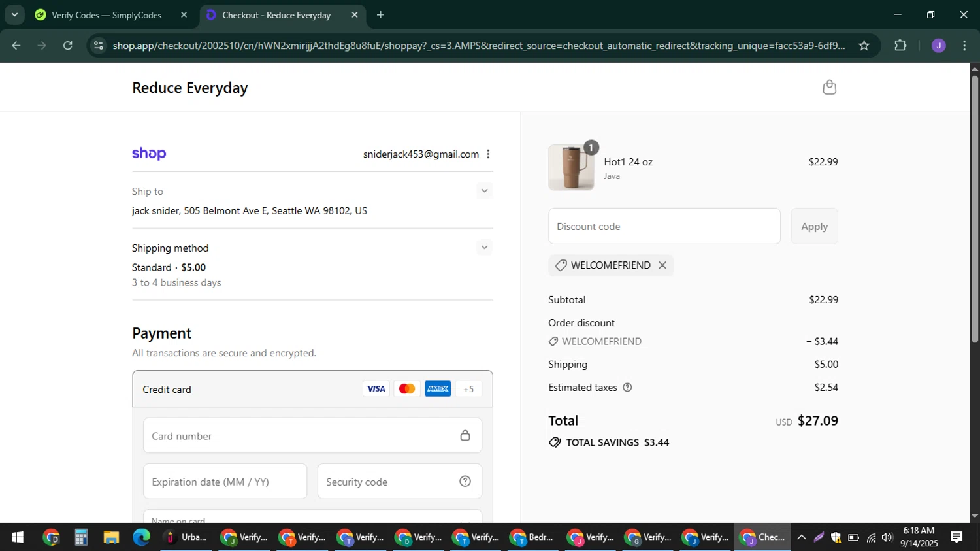Reload the checkout page
980x551 pixels.
[x=68, y=46]
